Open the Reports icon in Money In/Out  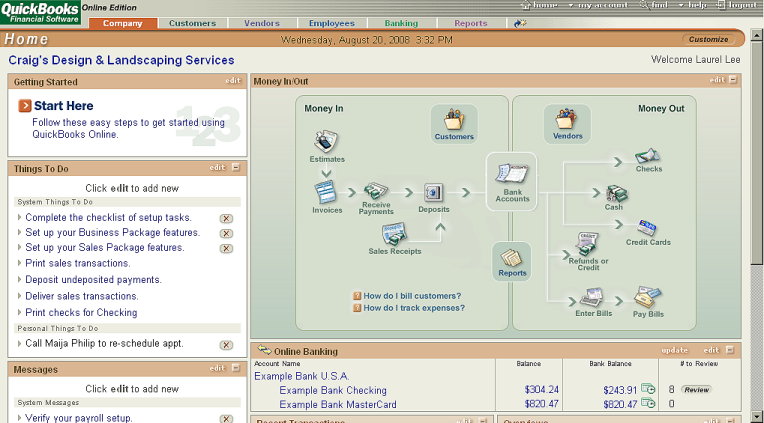click(512, 257)
